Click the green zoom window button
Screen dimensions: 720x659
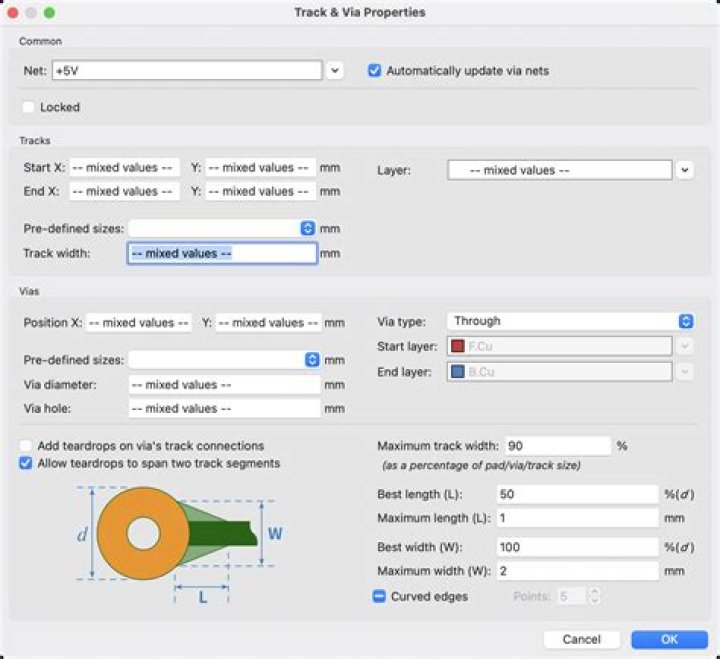(x=50, y=12)
